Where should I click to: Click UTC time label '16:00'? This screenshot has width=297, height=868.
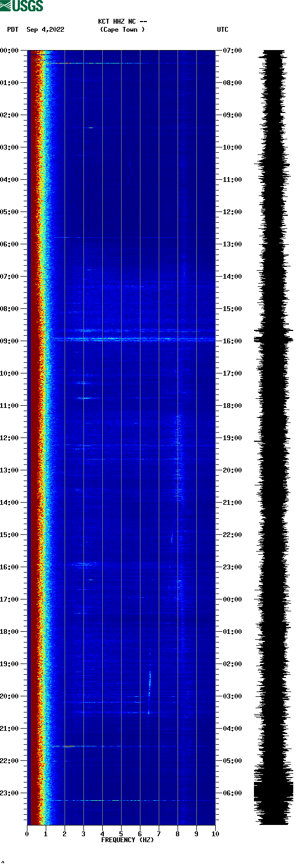pyautogui.click(x=232, y=341)
